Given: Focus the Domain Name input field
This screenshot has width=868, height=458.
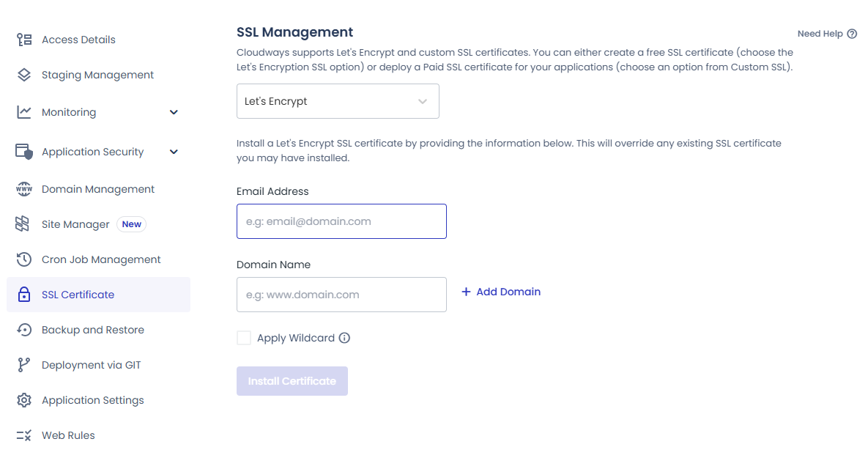Looking at the screenshot, I should [x=341, y=295].
